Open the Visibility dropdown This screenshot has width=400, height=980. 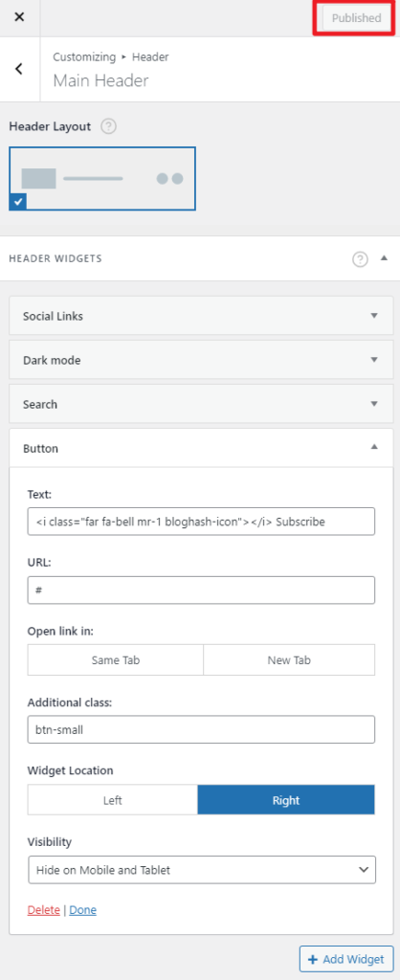[x=202, y=869]
